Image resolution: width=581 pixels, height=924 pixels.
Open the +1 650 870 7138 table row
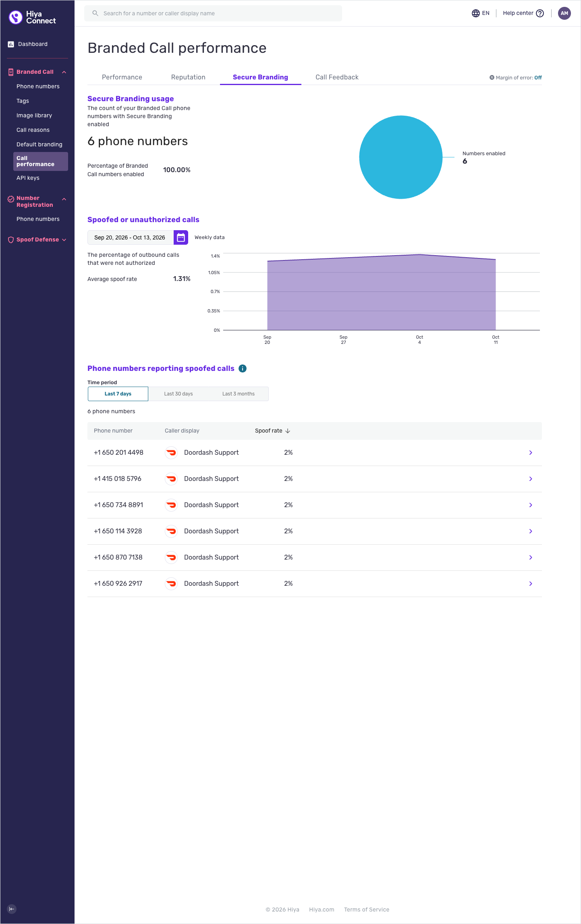(315, 558)
